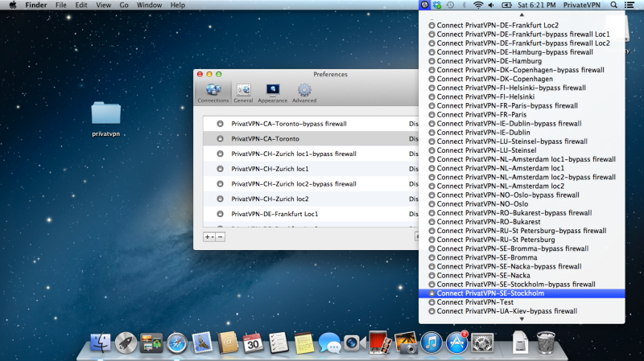Open Spotlight search magnifier icon

(x=614, y=5)
